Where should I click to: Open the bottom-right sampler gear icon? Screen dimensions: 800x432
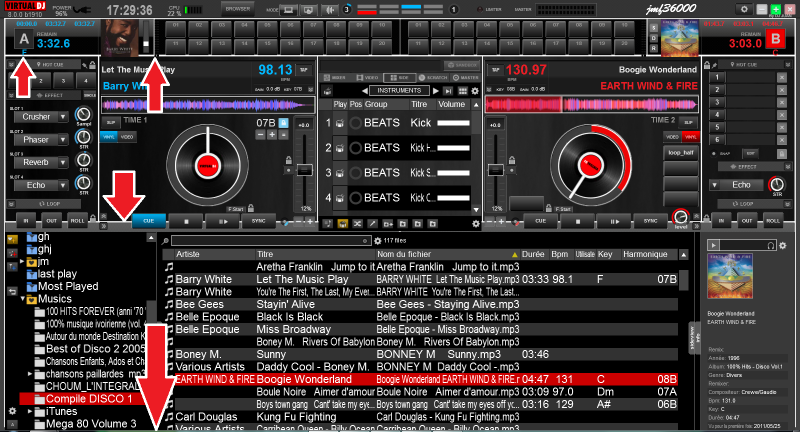[476, 223]
